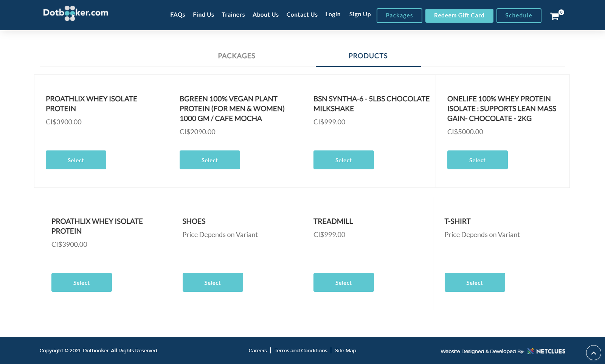Select the OneLife Whey Protein Isolate product
Screen dimensions: 605x364
coord(478,160)
